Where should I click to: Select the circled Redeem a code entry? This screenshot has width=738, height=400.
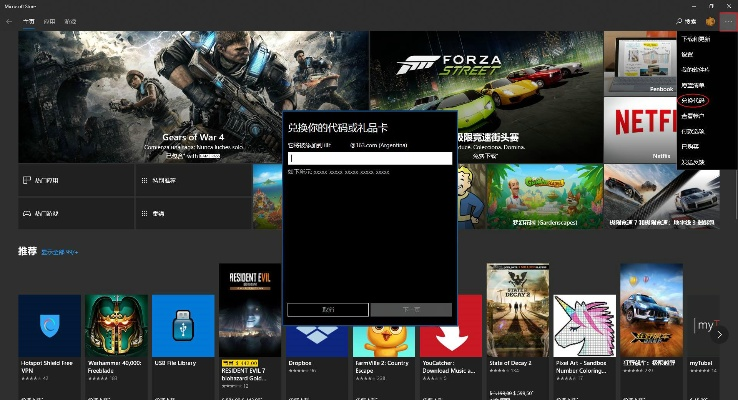(693, 100)
